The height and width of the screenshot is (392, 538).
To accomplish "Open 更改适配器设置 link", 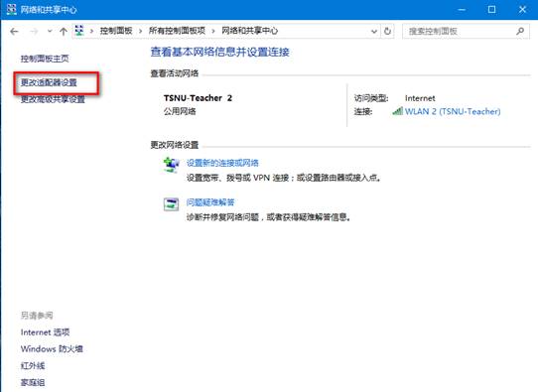I will pyautogui.click(x=49, y=82).
